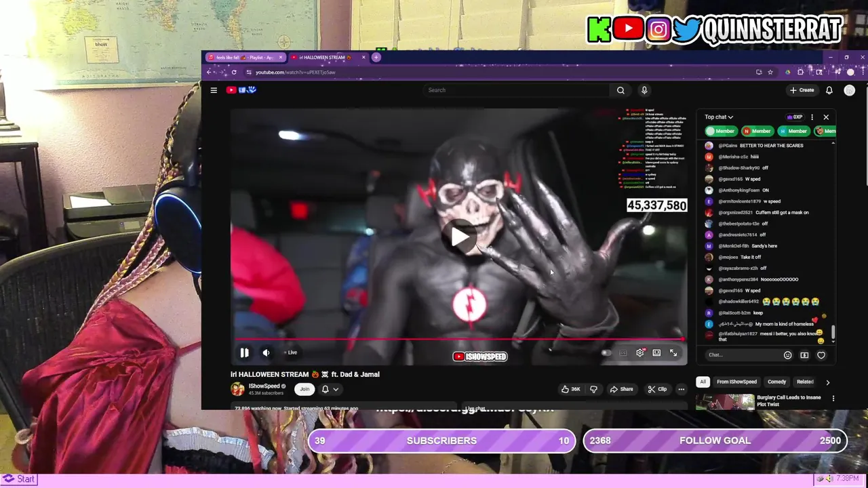Open options for Burglary Call video
The height and width of the screenshot is (488, 868).
coord(833,399)
